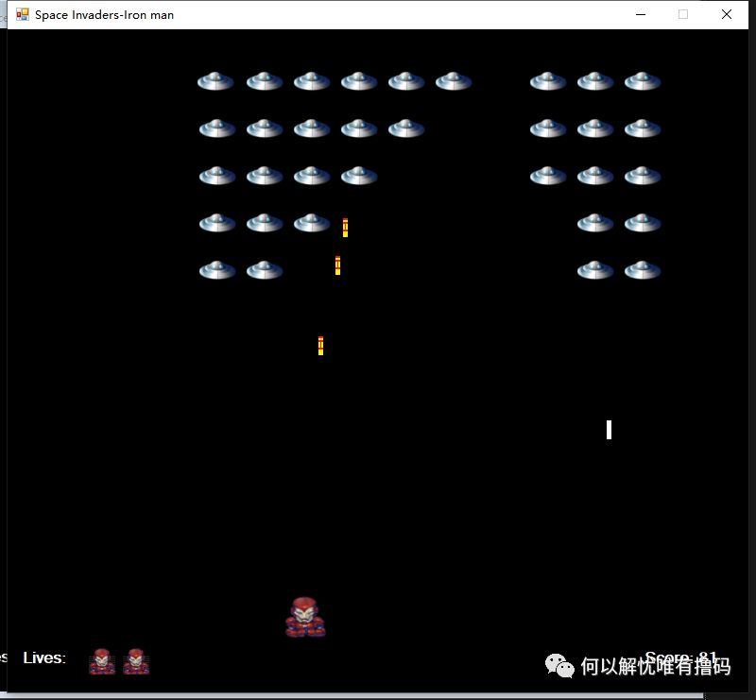Click the rightmost UFO in the bottom row

point(643,270)
